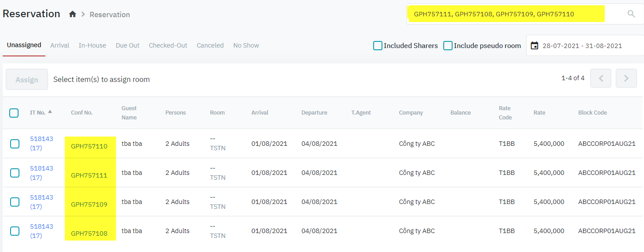Viewport: 644px width, 252px height.
Task: Click the calendar icon beside date range
Action: click(534, 45)
